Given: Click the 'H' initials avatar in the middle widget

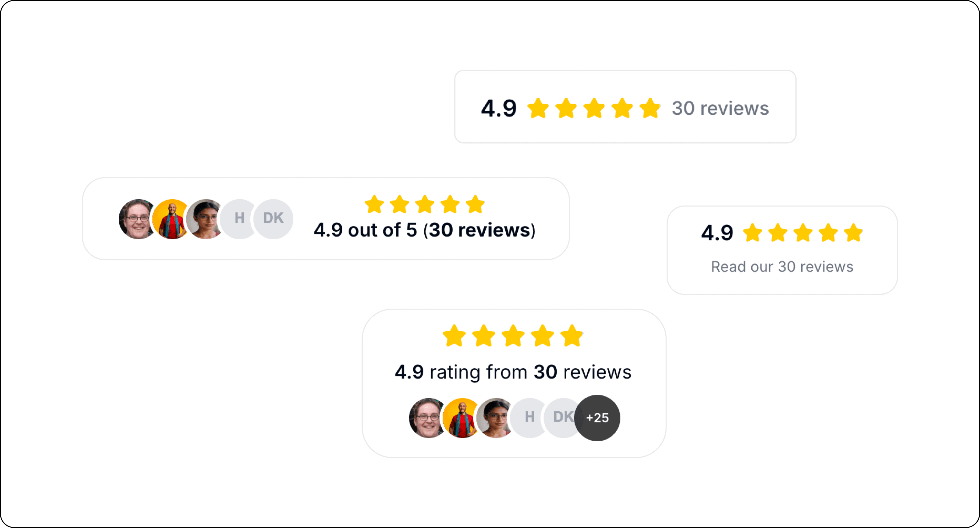Looking at the screenshot, I should pos(239,218).
